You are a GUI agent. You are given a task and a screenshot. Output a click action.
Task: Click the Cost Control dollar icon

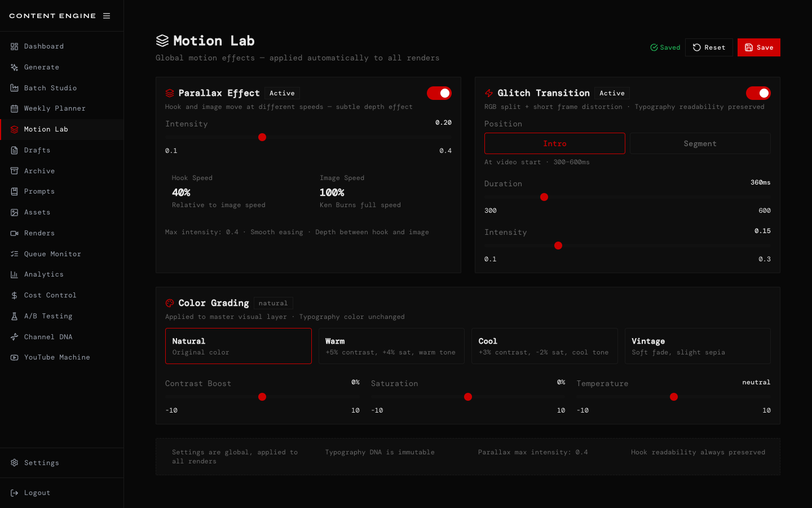coord(14,295)
